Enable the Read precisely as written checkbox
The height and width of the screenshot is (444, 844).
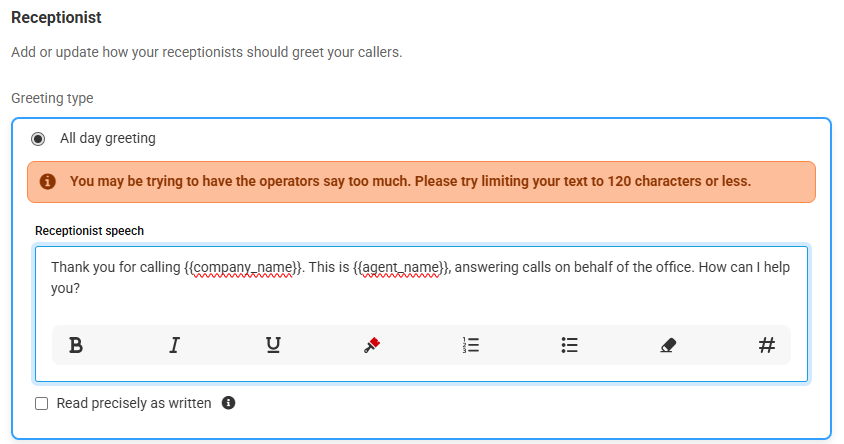(41, 404)
